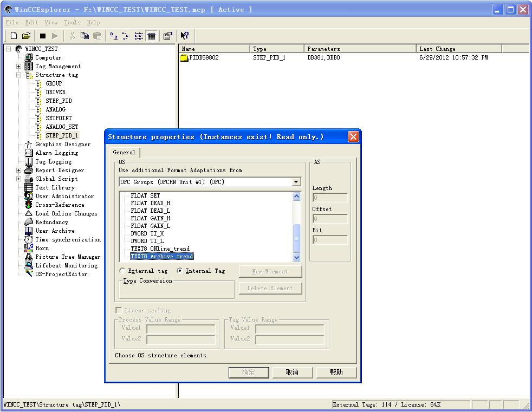Open the File menu

pos(12,22)
